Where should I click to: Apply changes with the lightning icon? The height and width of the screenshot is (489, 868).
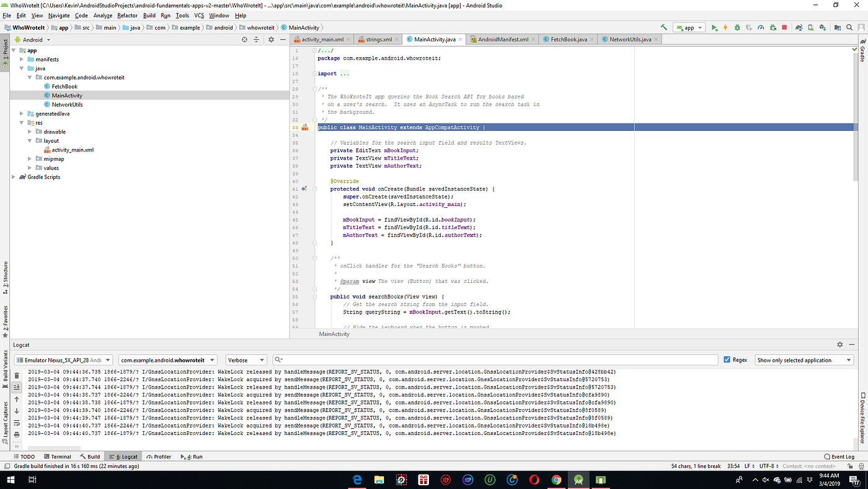pyautogui.click(x=725, y=27)
